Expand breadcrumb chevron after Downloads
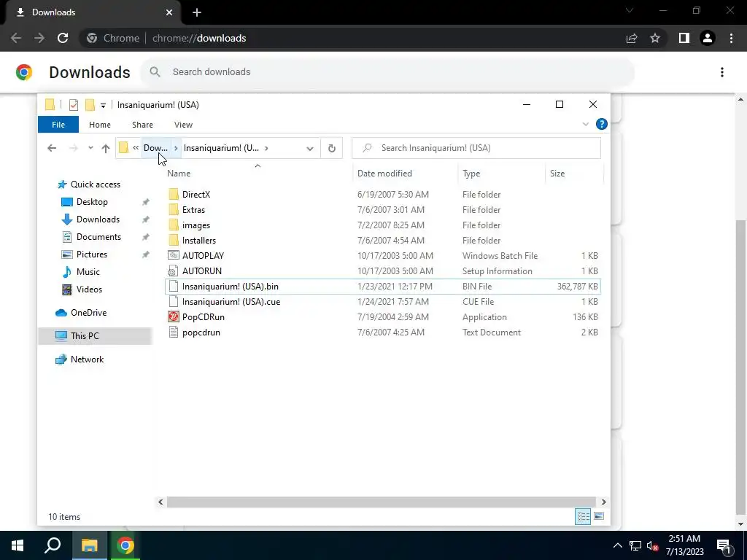Viewport: 747px width, 560px height. 176,148
